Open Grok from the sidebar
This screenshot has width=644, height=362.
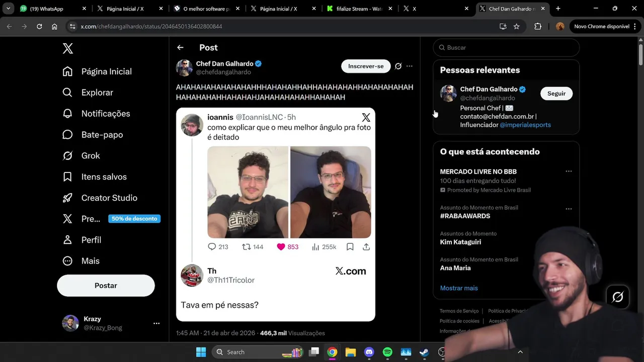(81, 156)
